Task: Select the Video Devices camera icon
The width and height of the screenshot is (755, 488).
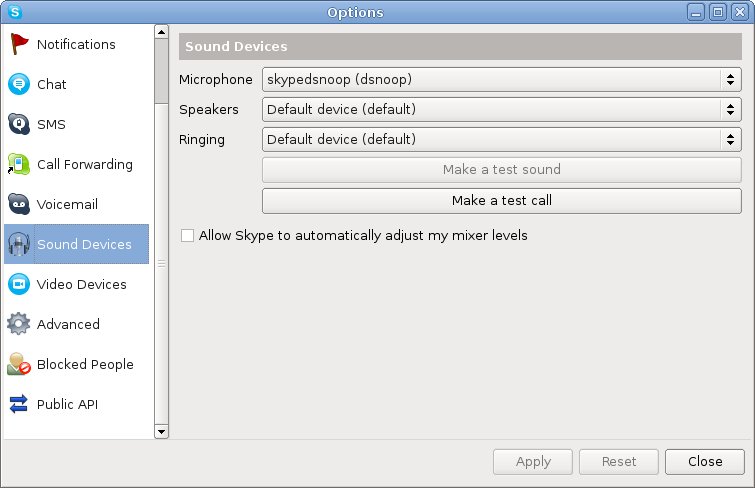Action: coord(19,284)
